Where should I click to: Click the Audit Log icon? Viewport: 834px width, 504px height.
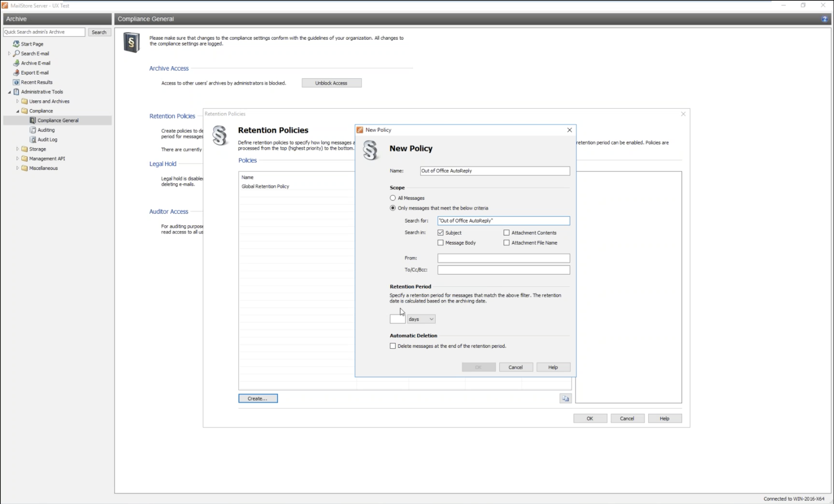32,139
